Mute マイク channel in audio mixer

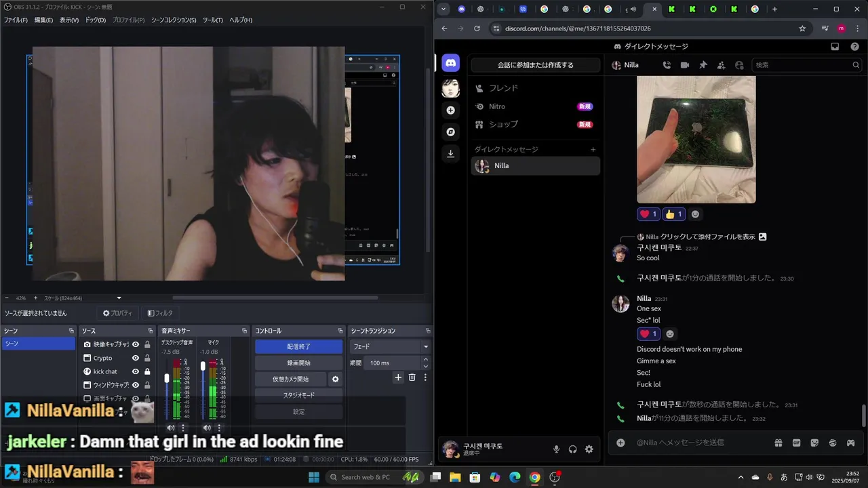point(207,428)
